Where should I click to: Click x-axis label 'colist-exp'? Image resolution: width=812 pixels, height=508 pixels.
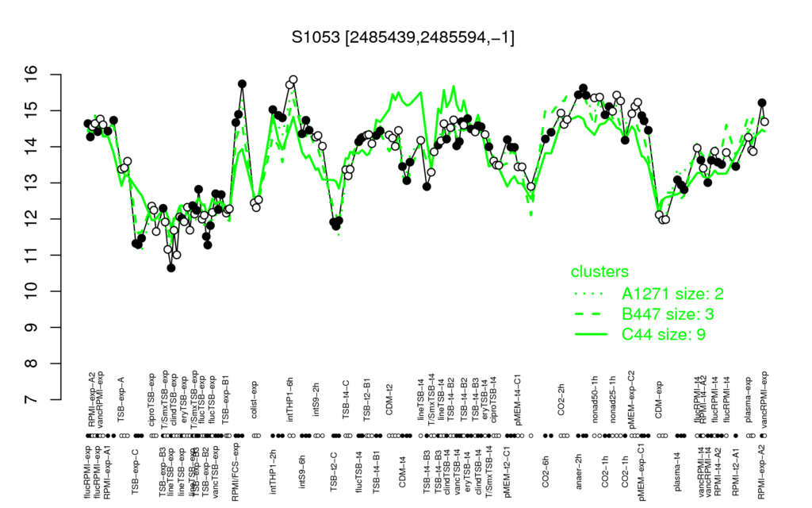pyautogui.click(x=255, y=400)
